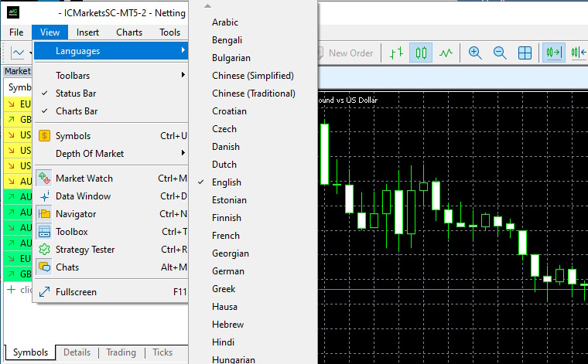588x364 pixels.
Task: Choose German from the language list
Action: click(x=254, y=271)
